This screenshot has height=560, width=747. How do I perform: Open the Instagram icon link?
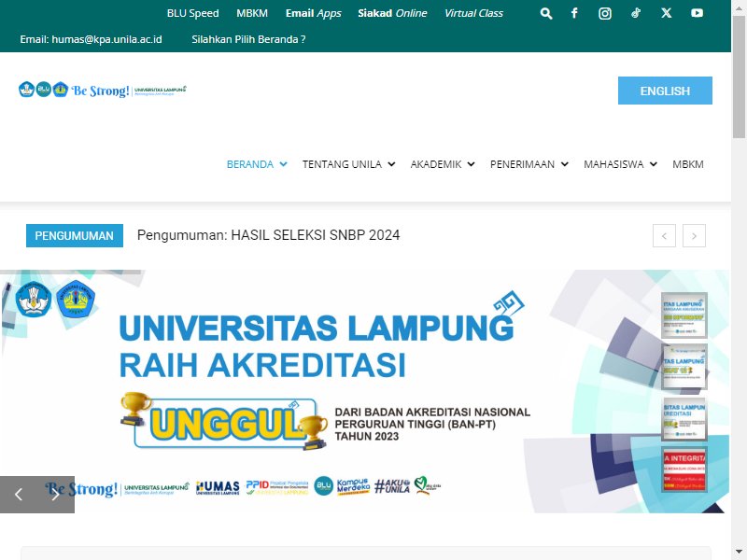605,13
